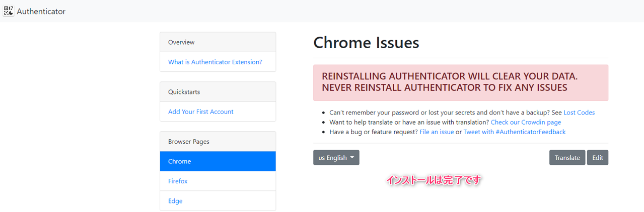Open Tweet with #AuthenticatorFeedback link
The image size is (644, 212).
tap(514, 132)
